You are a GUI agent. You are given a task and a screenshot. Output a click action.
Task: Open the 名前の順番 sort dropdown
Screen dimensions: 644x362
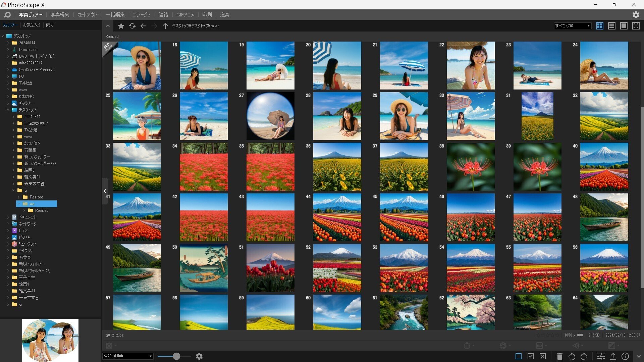[x=127, y=356]
